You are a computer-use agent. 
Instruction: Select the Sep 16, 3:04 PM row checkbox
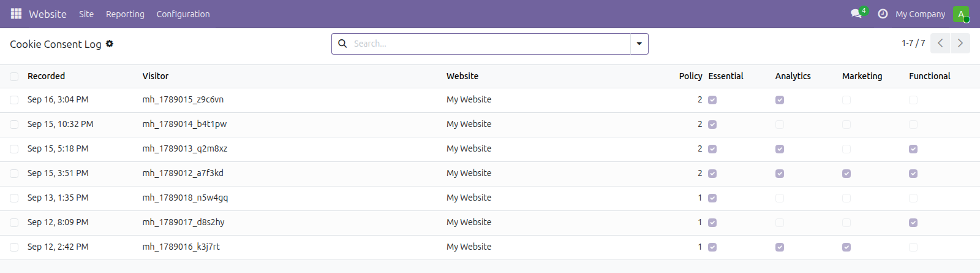coord(14,100)
